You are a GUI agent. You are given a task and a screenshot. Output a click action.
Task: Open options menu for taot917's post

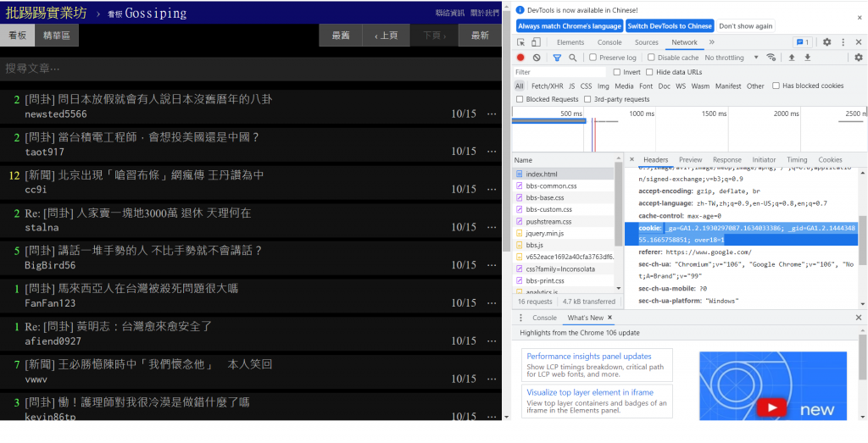click(x=492, y=152)
